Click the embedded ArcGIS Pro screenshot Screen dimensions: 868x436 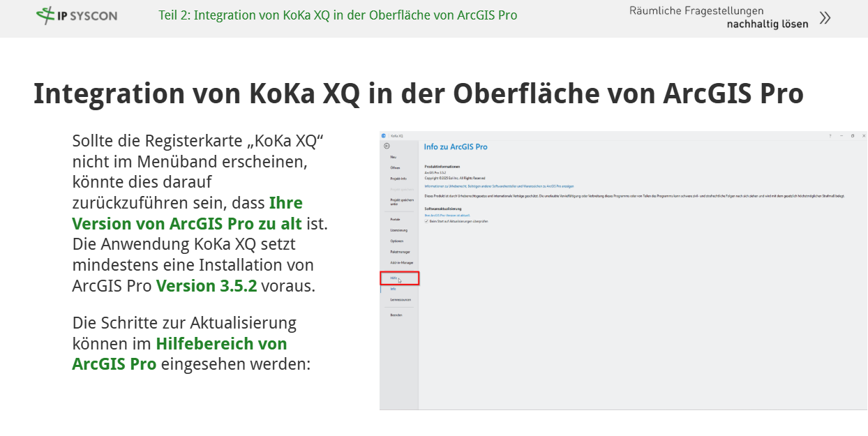[x=624, y=271]
